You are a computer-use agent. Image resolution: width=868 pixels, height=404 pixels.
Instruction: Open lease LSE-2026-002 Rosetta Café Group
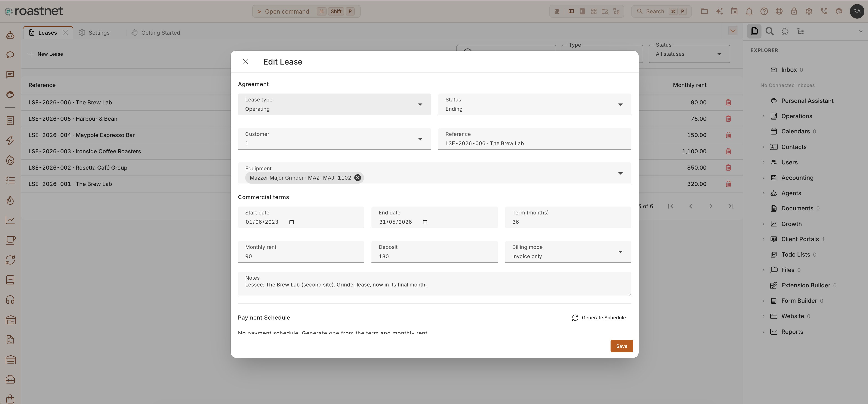pos(78,168)
